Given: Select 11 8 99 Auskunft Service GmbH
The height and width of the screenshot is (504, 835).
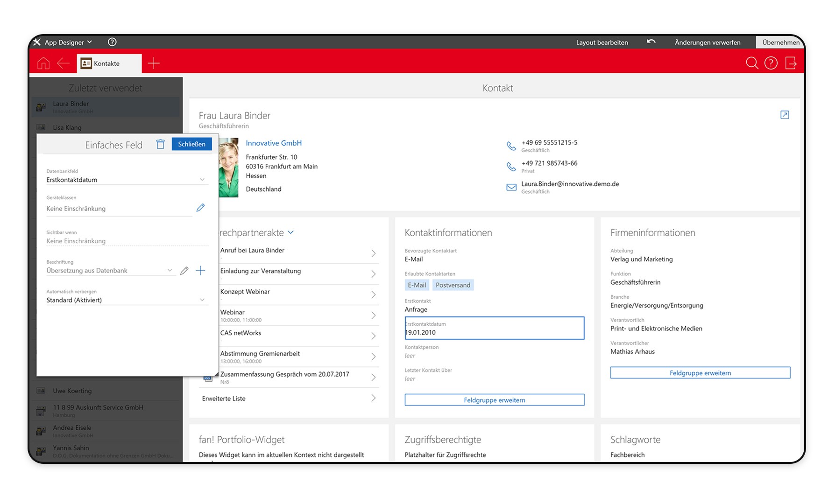Looking at the screenshot, I should (x=106, y=411).
